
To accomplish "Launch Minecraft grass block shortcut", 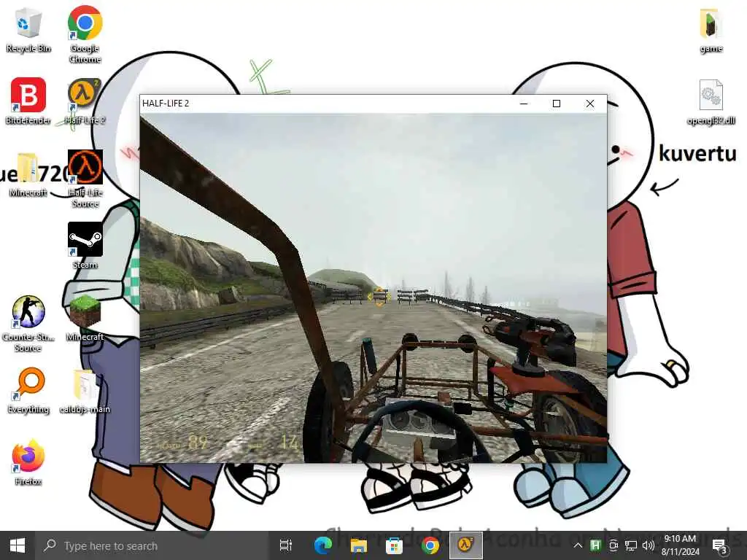I will click(x=85, y=318).
